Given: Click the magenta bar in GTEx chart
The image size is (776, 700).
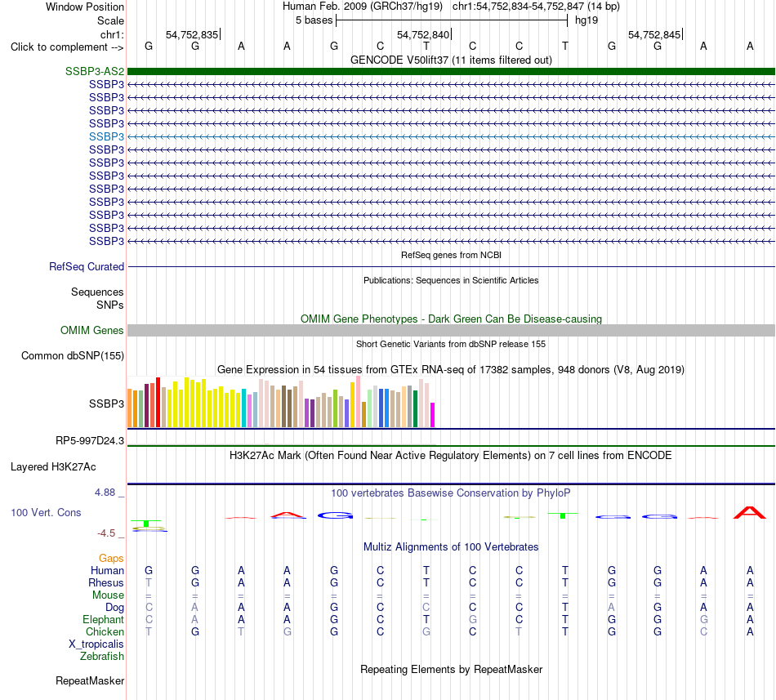Looking at the screenshot, I should click(433, 415).
